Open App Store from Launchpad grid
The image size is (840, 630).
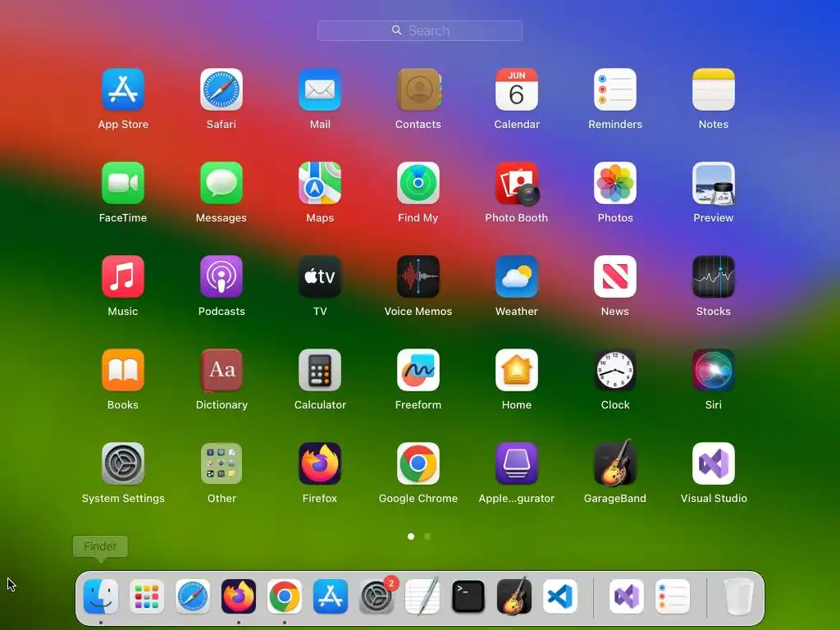coord(123,89)
